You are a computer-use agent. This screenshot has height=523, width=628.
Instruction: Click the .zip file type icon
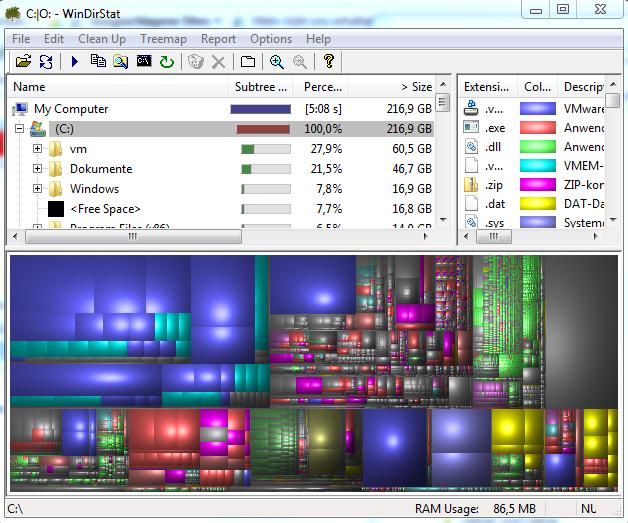(x=471, y=185)
